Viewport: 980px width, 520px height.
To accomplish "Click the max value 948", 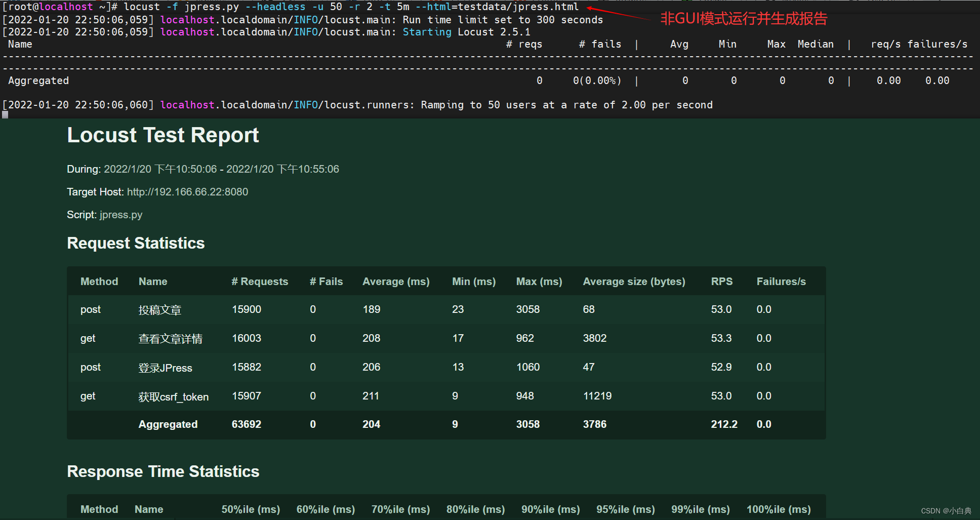I will coord(525,396).
